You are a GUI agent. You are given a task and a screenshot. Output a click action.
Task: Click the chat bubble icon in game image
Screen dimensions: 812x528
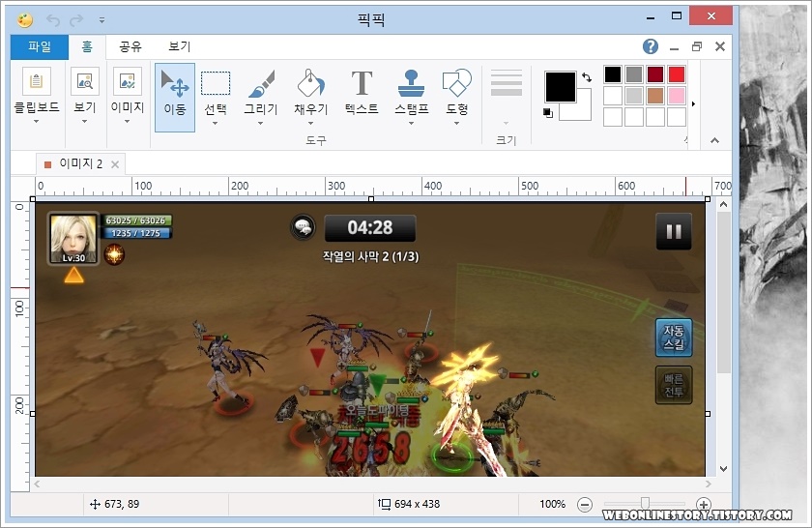pyautogui.click(x=303, y=227)
